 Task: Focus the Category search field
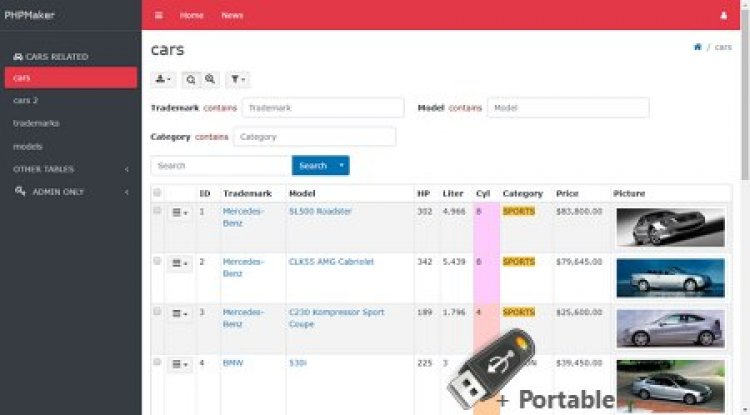point(314,137)
